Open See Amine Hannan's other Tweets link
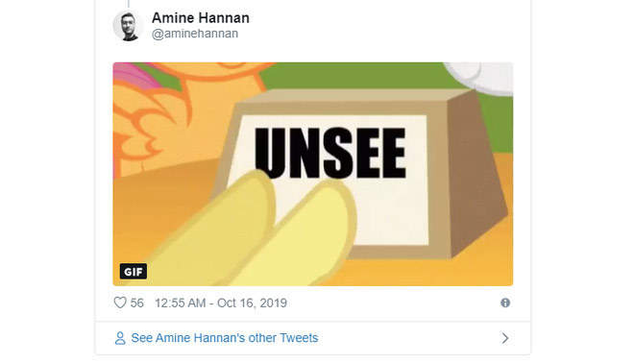This screenshot has width=634, height=364. click(225, 338)
